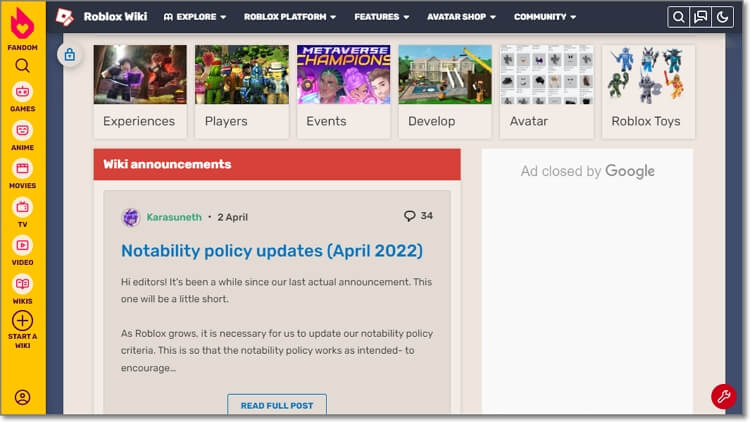The image size is (750, 422).
Task: Open the Movies section icon
Action: point(22,168)
